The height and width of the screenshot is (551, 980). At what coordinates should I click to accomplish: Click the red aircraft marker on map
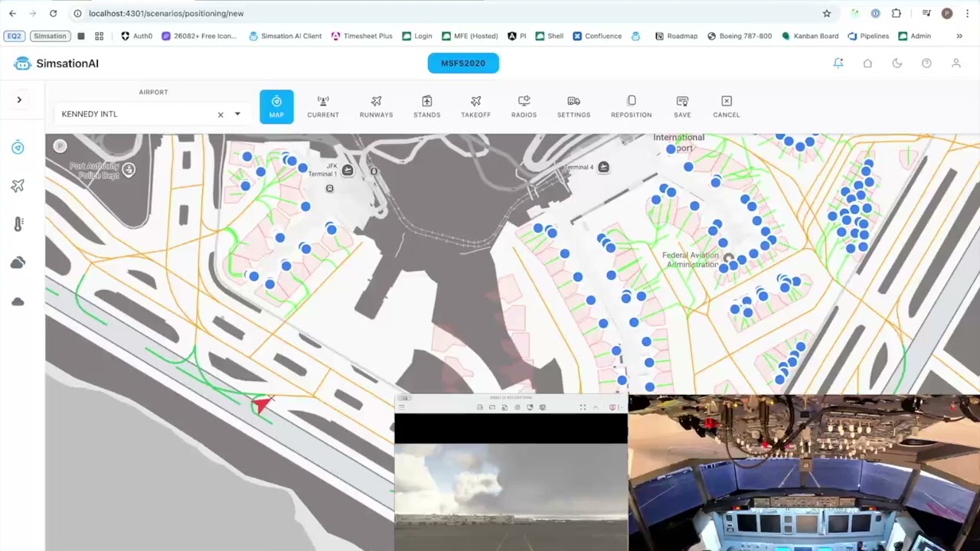pyautogui.click(x=263, y=403)
